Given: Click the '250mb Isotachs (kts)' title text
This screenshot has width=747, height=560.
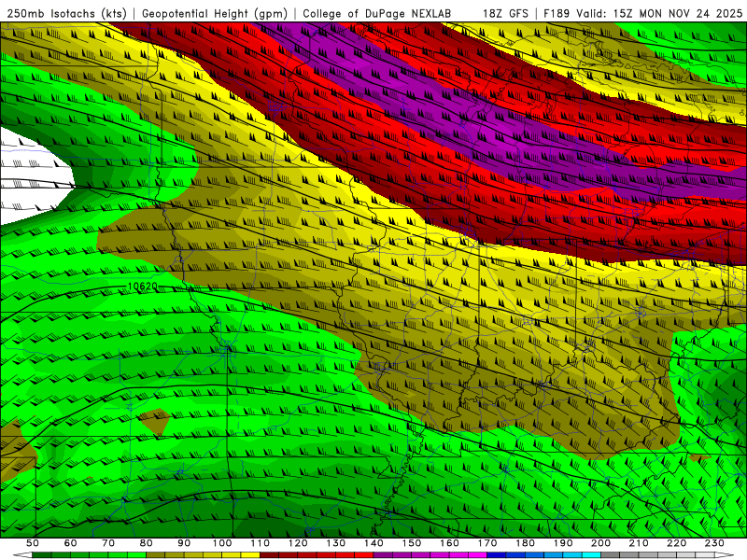Looking at the screenshot, I should point(66,13).
